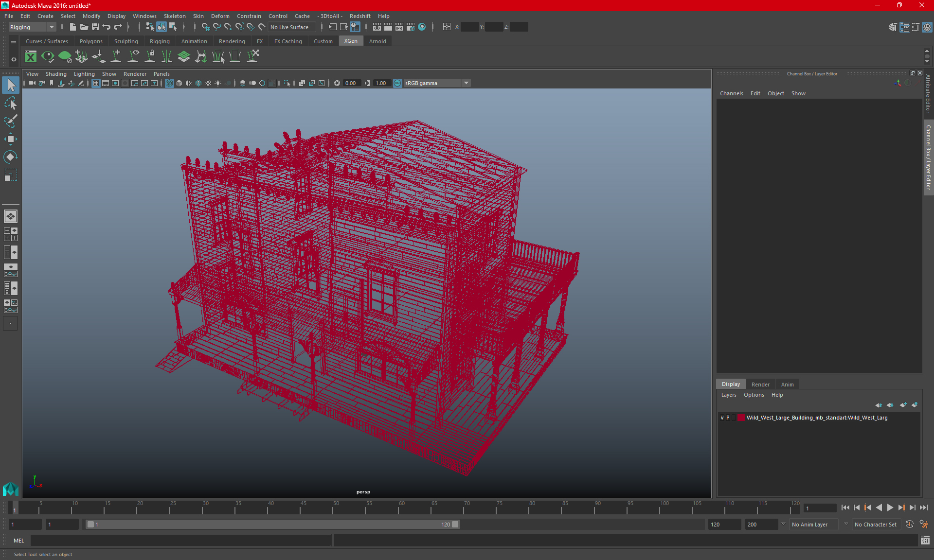
Task: Switch to the Polygons shelf tab
Action: pos(91,41)
